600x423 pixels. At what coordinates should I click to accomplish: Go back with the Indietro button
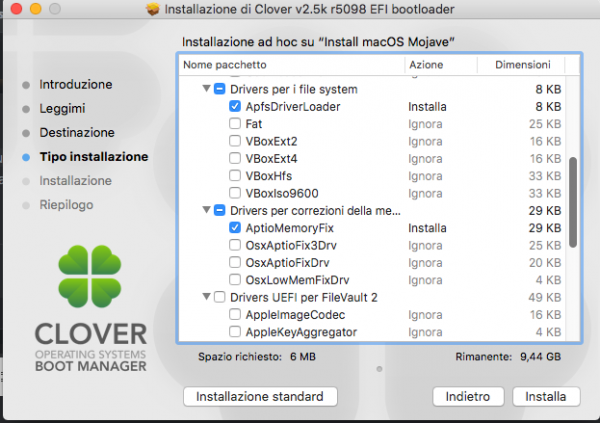468,397
